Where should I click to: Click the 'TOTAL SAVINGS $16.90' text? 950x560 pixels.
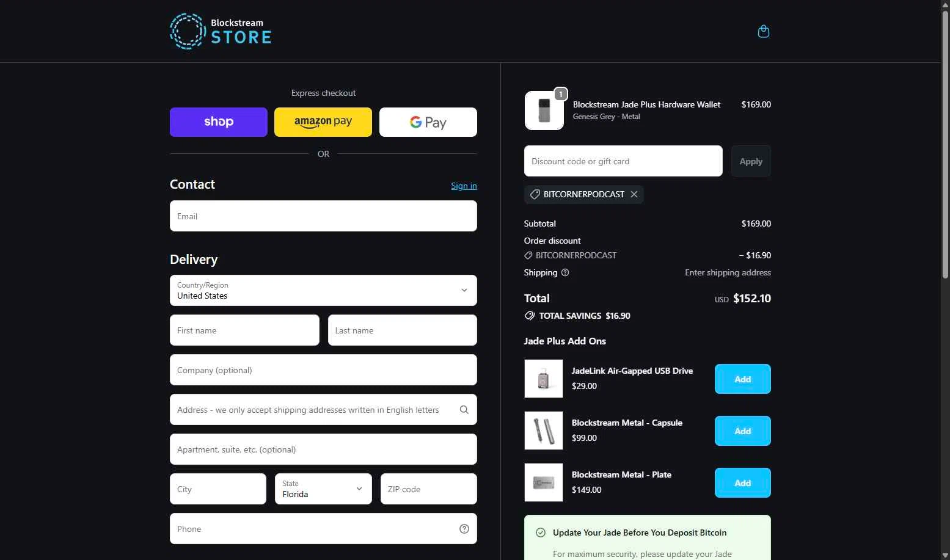coord(585,316)
